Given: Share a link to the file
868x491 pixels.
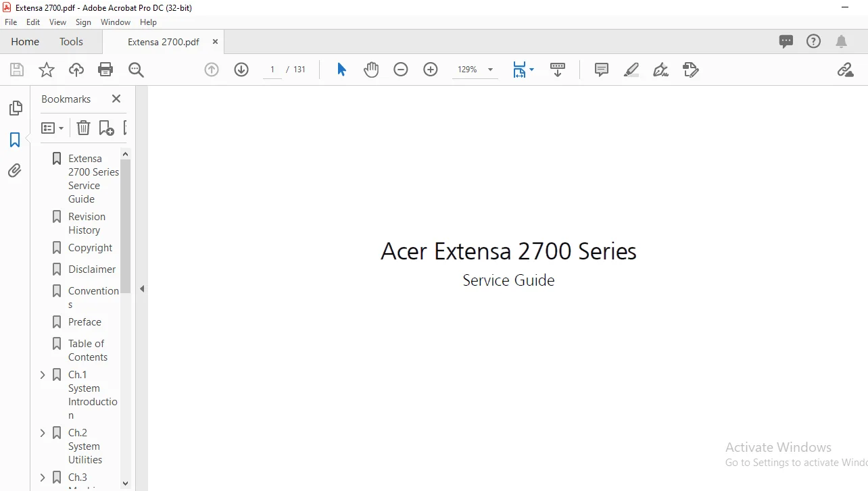Looking at the screenshot, I should (x=845, y=70).
